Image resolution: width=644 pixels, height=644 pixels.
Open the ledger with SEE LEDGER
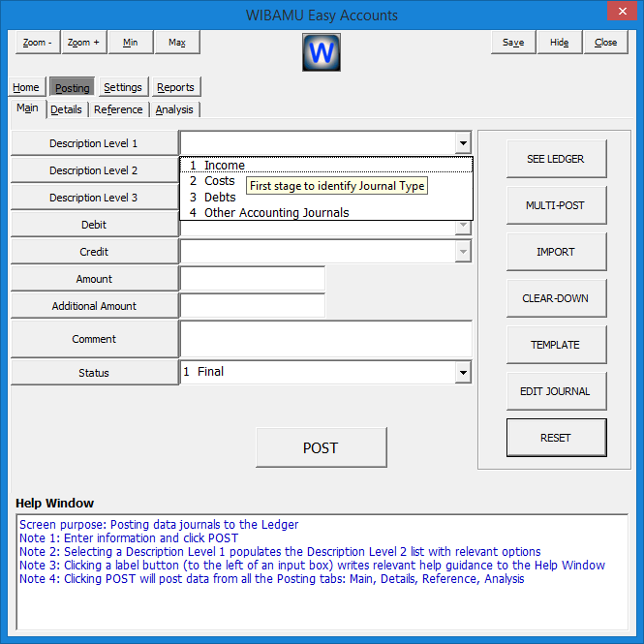[556, 159]
